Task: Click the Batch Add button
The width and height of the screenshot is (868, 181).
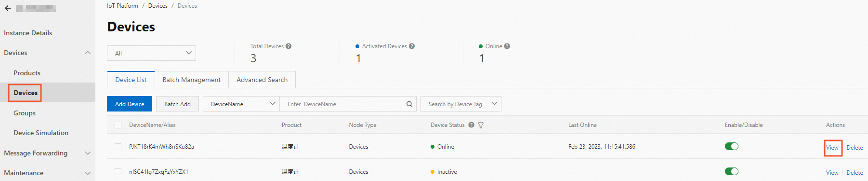Action: tap(177, 104)
